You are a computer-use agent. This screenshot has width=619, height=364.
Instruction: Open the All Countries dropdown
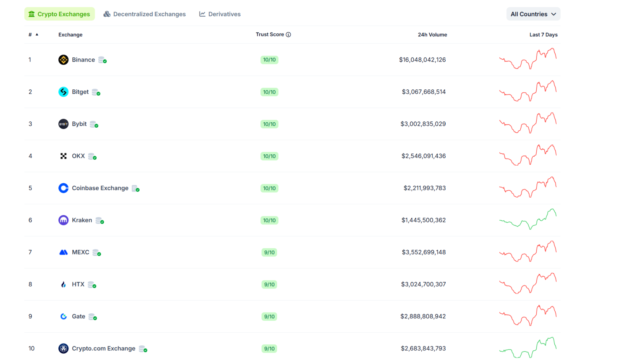click(x=533, y=14)
